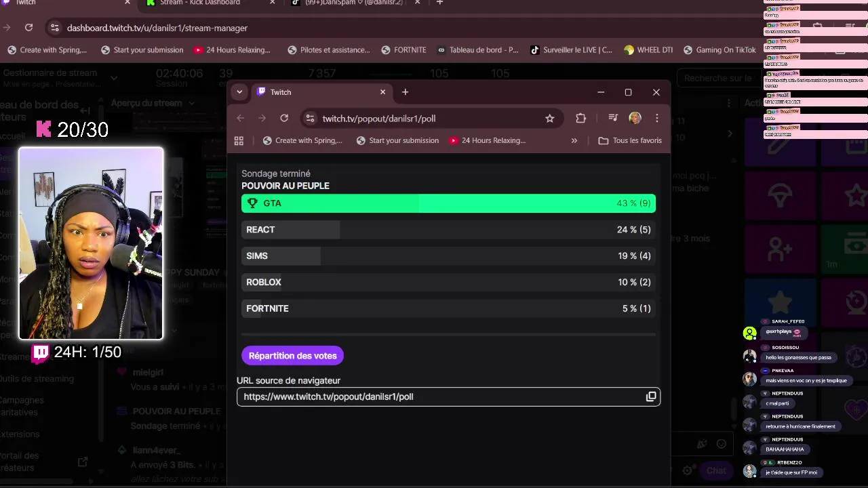
Task: Select the REACT poll result bar
Action: tap(448, 230)
